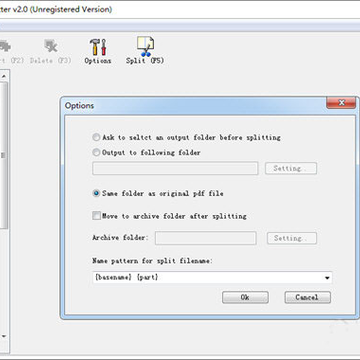360x360 pixels.
Task: Click the left list scrollbar down arrow
Action: (4, 336)
